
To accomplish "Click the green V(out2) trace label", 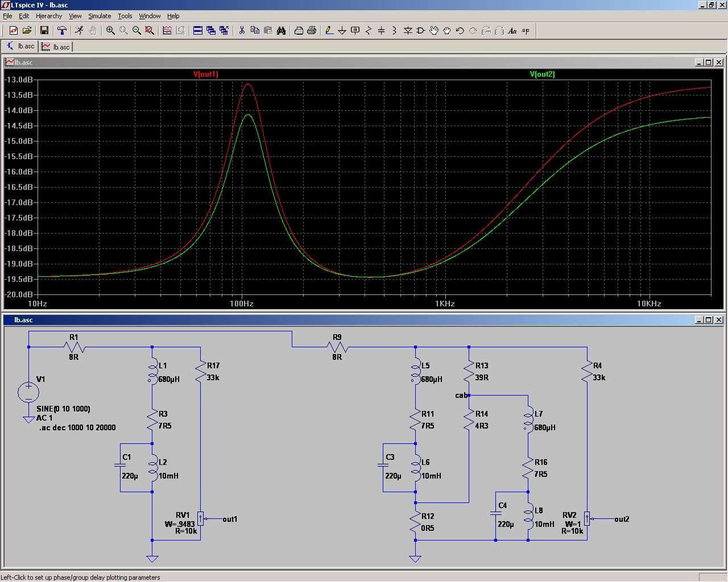I will tap(542, 74).
